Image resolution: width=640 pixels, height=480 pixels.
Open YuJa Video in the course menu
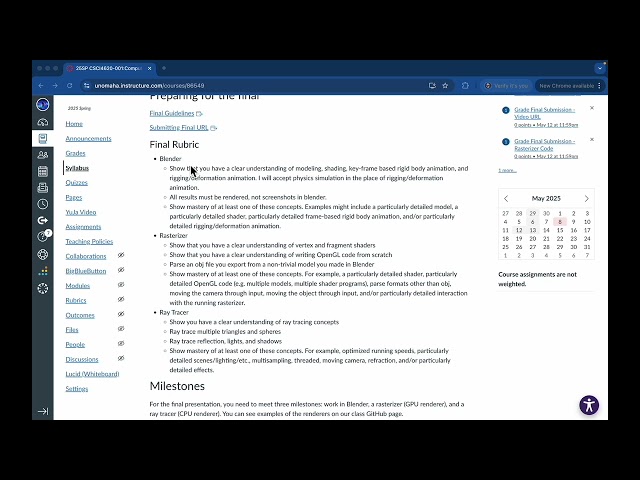[81, 212]
